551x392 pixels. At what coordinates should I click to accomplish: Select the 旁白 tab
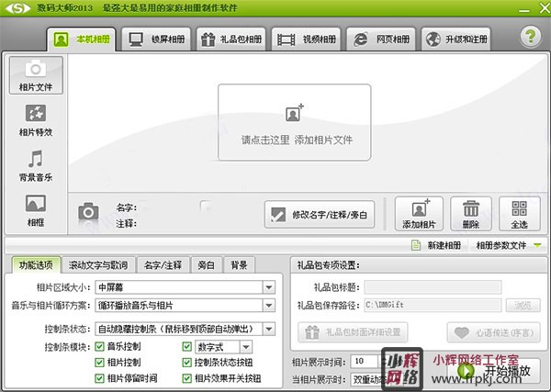click(207, 264)
